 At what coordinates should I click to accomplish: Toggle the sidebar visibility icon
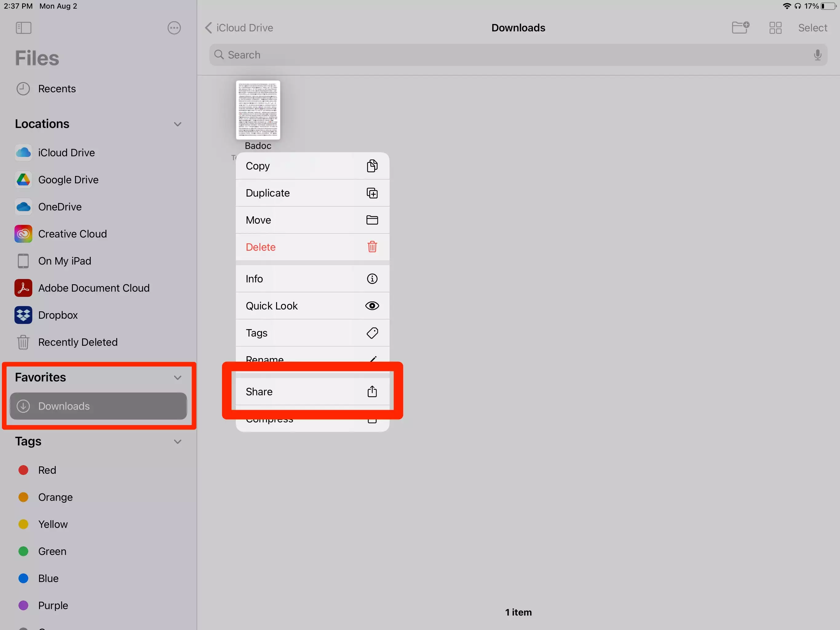(24, 28)
